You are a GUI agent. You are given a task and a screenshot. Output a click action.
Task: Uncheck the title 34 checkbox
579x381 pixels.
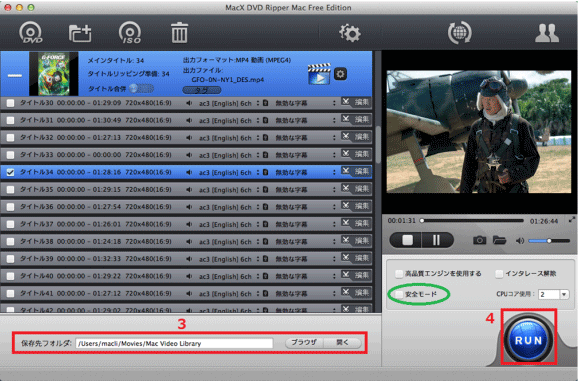[x=10, y=172]
